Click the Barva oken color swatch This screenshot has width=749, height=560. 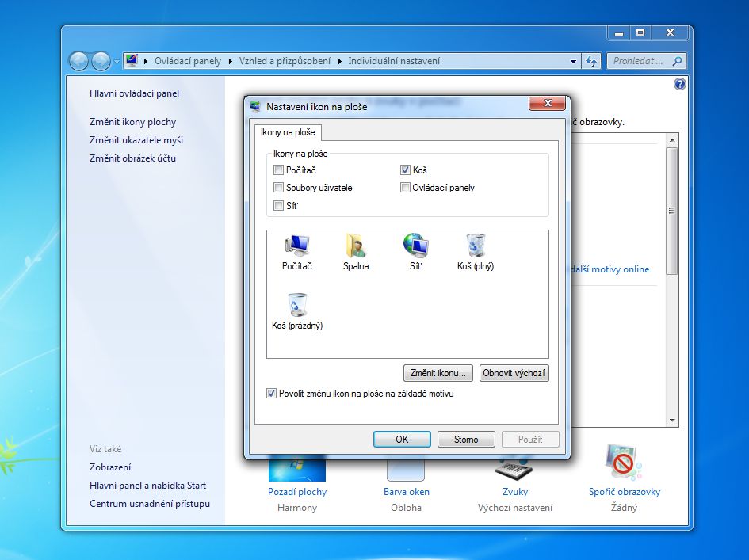(x=406, y=469)
